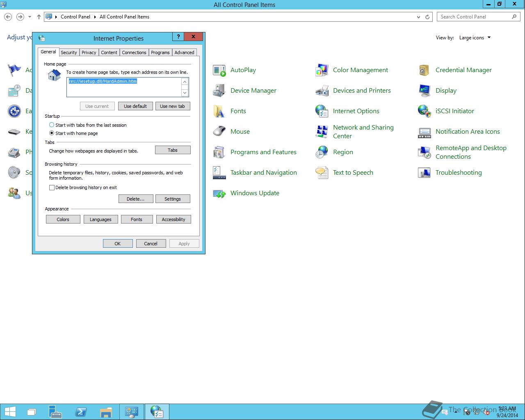Open Server Manager from the taskbar
The image size is (525, 420).
[x=55, y=412]
